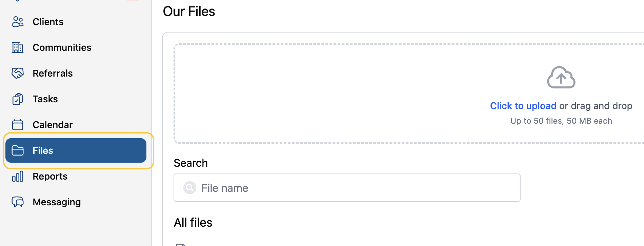
Task: Click the "Click to upload" link
Action: 523,106
